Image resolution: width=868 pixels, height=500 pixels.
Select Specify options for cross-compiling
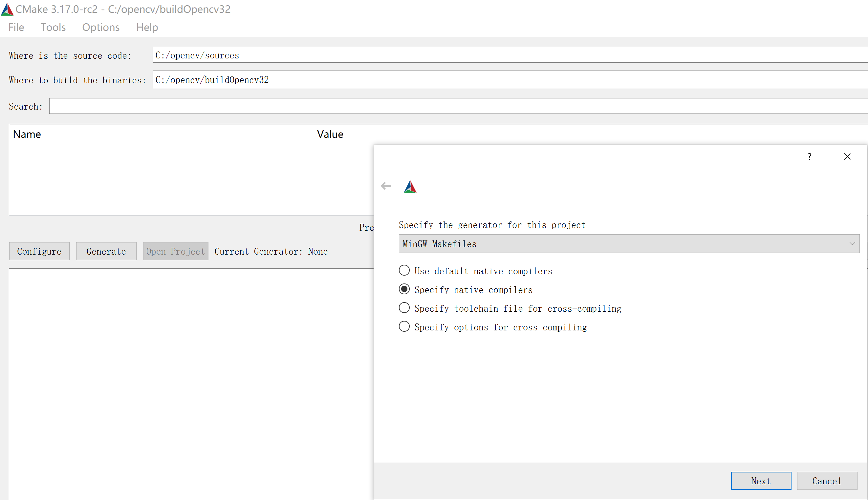click(x=404, y=326)
